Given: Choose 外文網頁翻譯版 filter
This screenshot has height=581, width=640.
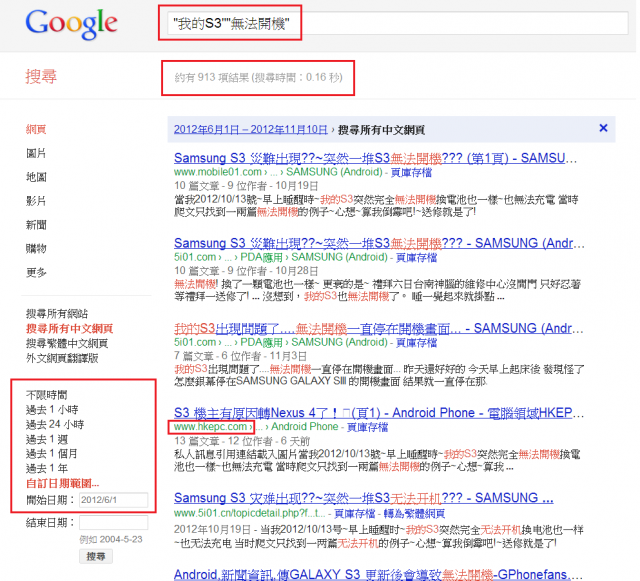Looking at the screenshot, I should [62, 358].
